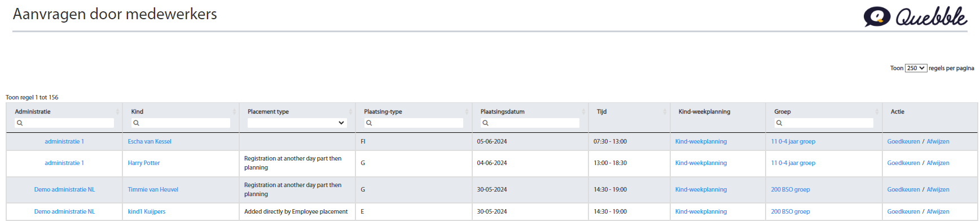The height and width of the screenshot is (221, 980).
Task: Click Goedkeuren for Harry Potter row
Action: coord(903,163)
